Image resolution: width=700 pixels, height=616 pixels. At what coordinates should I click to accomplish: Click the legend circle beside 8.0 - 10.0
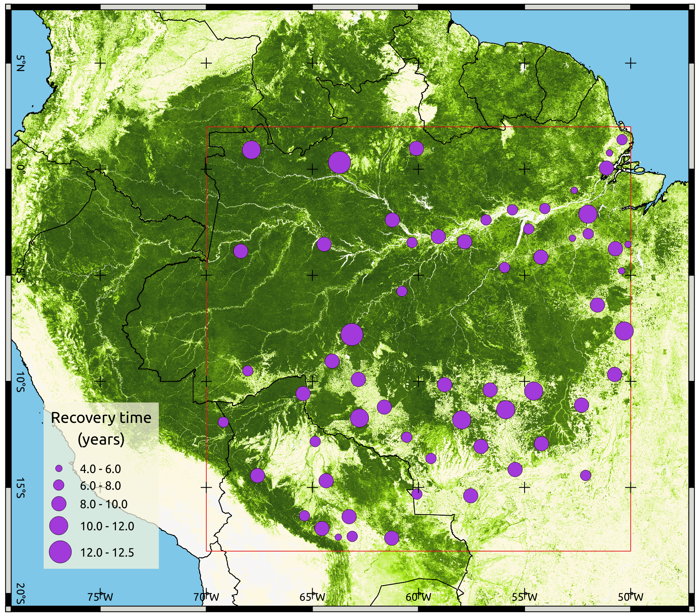(59, 504)
